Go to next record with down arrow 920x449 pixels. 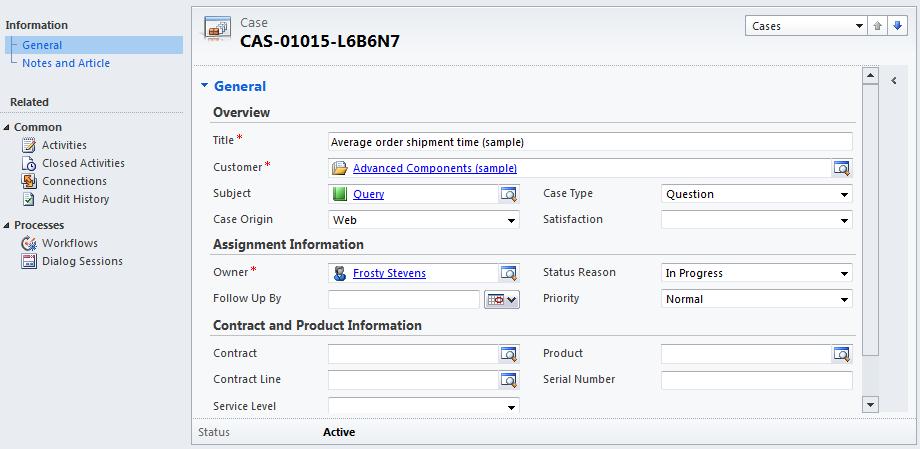coord(896,26)
